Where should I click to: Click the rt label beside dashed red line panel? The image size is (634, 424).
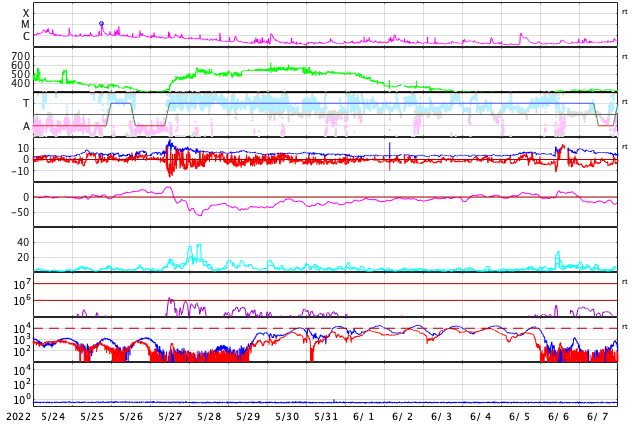[x=625, y=327]
